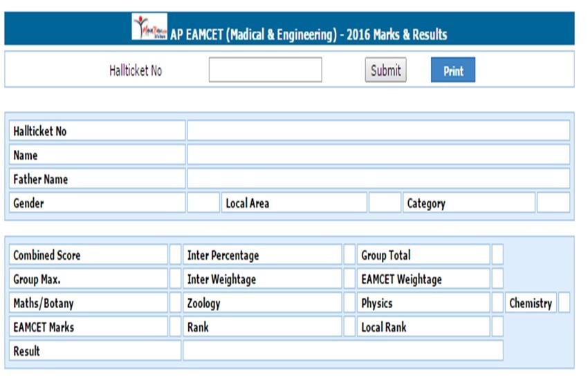Click the Chemistry value box
Viewport: 588px width, 380px height.
(564, 303)
